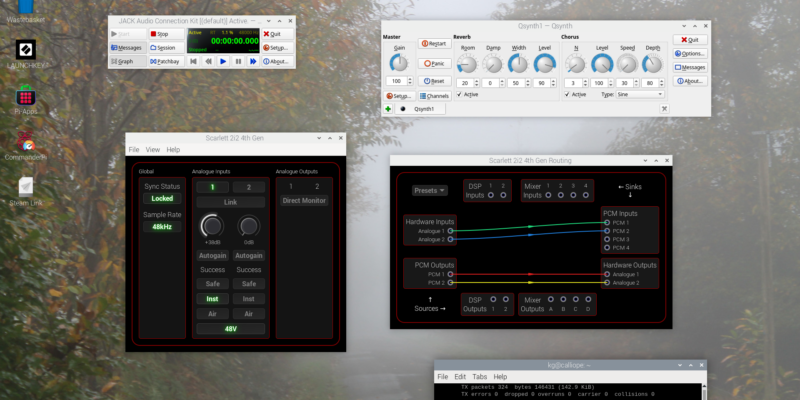Image resolution: width=800 pixels, height=400 pixels.
Task: Click the green add engine icon in Qsynth
Action: click(x=388, y=109)
